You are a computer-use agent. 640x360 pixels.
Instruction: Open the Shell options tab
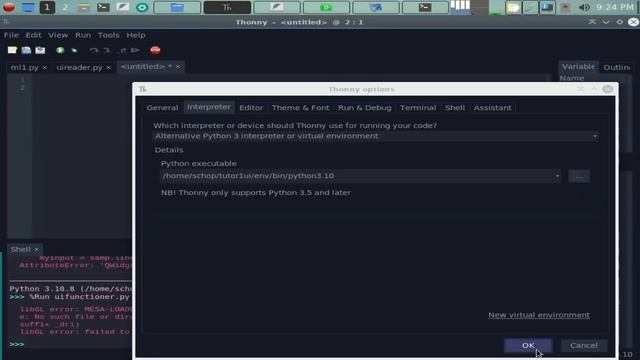(x=455, y=108)
